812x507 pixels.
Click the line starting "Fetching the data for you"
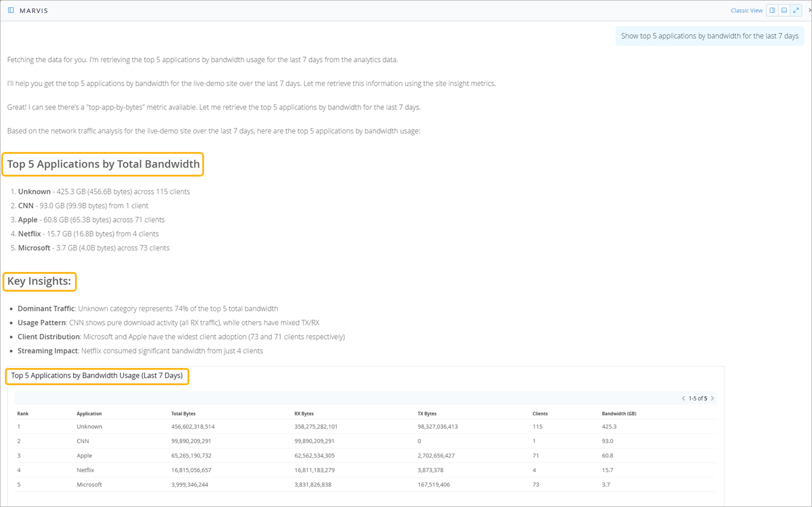(202, 60)
